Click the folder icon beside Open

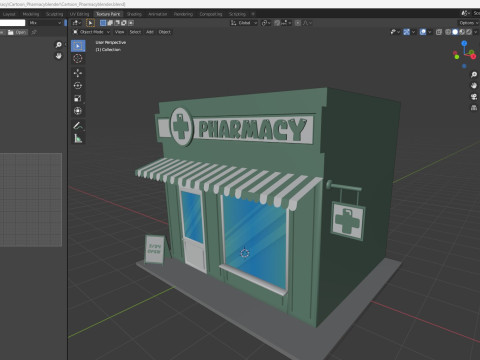[11, 32]
